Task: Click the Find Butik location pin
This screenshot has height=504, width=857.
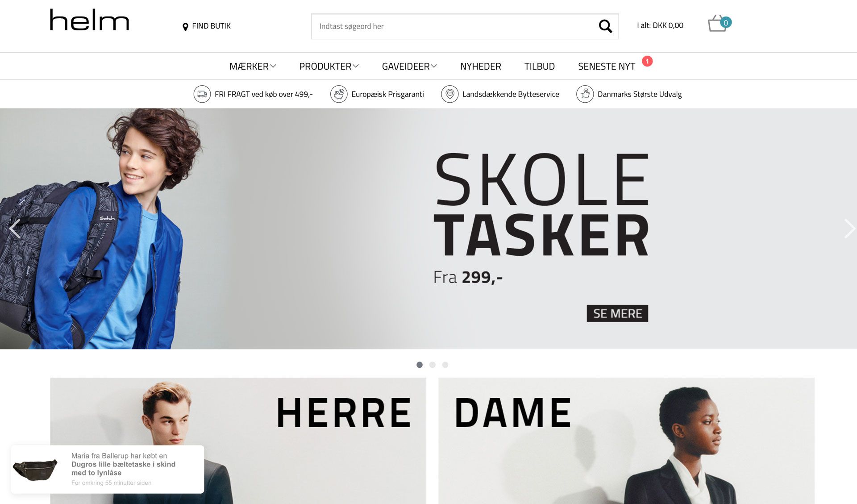Action: (x=185, y=27)
